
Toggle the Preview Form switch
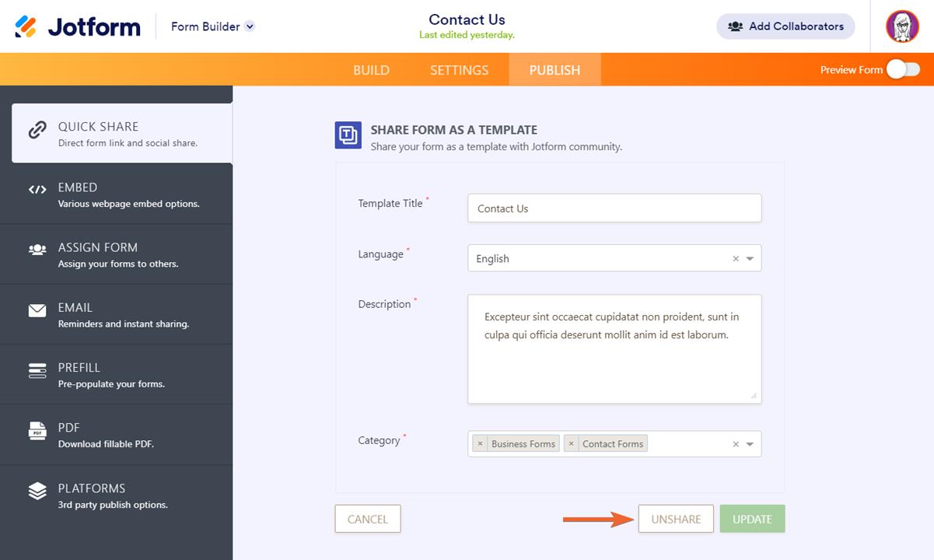click(903, 70)
